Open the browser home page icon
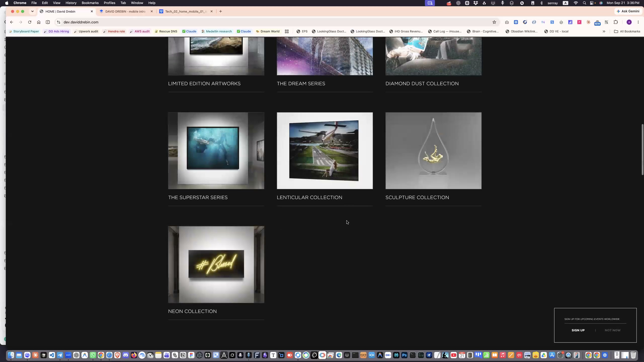Image resolution: width=644 pixels, height=362 pixels. point(39,22)
